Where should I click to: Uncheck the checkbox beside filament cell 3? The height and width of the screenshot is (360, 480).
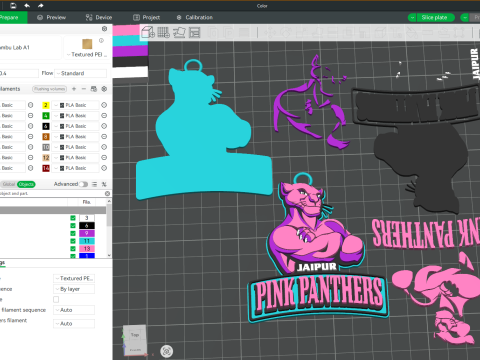[73, 218]
